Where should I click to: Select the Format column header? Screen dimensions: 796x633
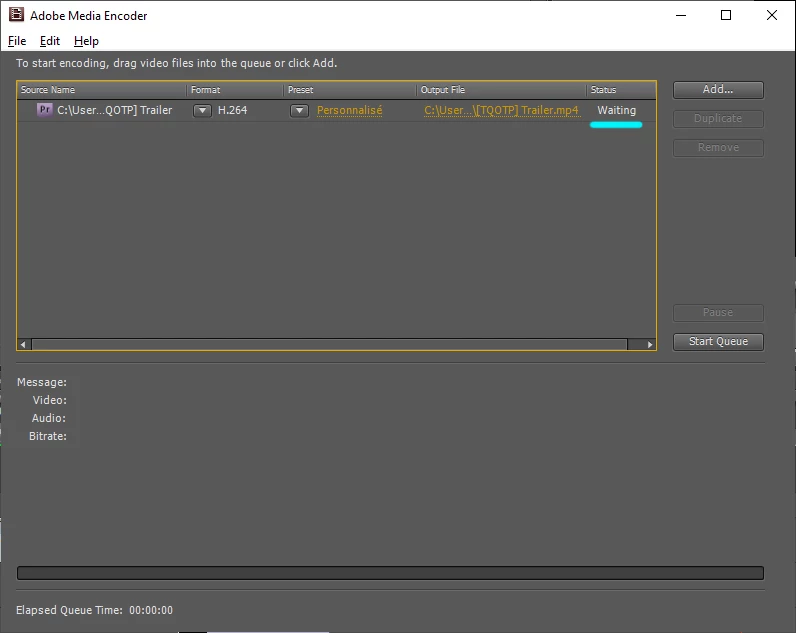(x=235, y=90)
